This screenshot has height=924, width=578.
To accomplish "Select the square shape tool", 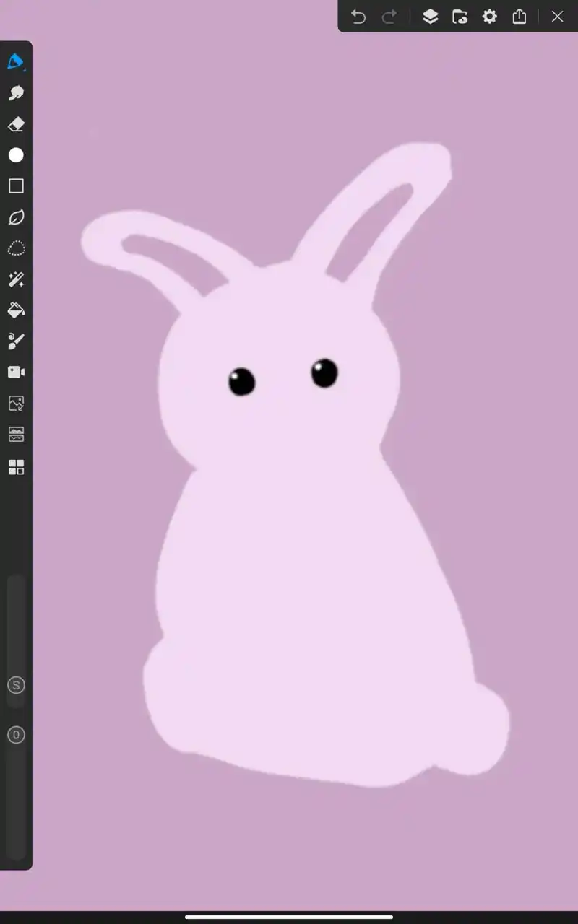I will (x=16, y=186).
